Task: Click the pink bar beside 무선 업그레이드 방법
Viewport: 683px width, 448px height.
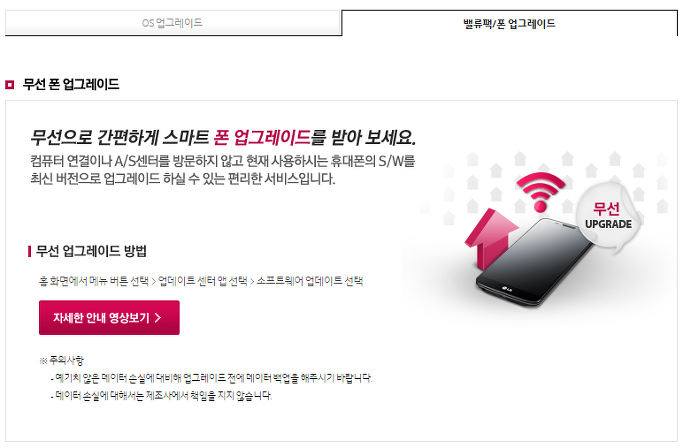Action: pyautogui.click(x=29, y=251)
